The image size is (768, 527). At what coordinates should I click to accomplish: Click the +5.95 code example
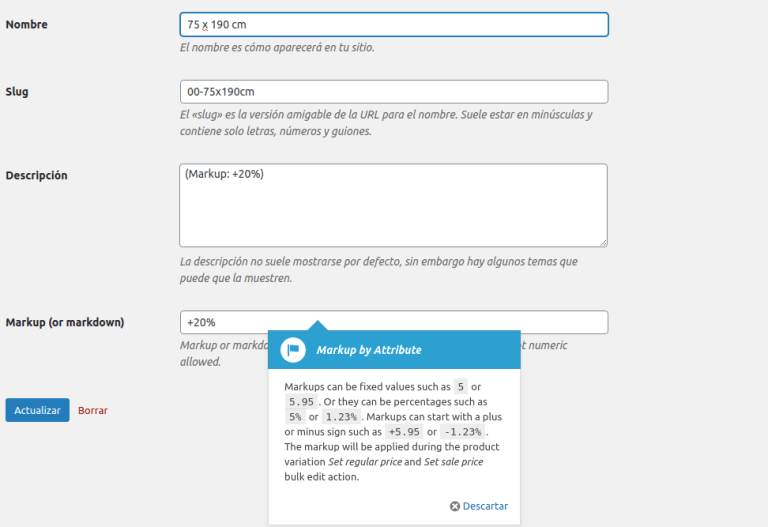pyautogui.click(x=405, y=431)
